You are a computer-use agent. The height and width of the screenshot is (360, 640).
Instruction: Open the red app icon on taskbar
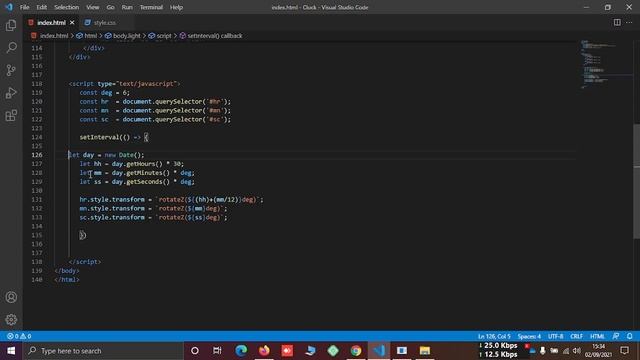287,351
